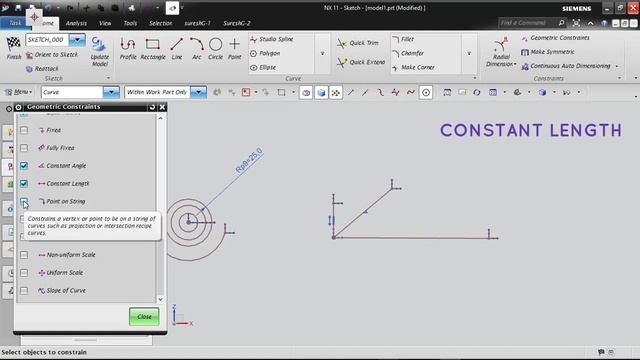The height and width of the screenshot is (360, 640).
Task: Activate the Quick Extend tool
Action: point(361,62)
